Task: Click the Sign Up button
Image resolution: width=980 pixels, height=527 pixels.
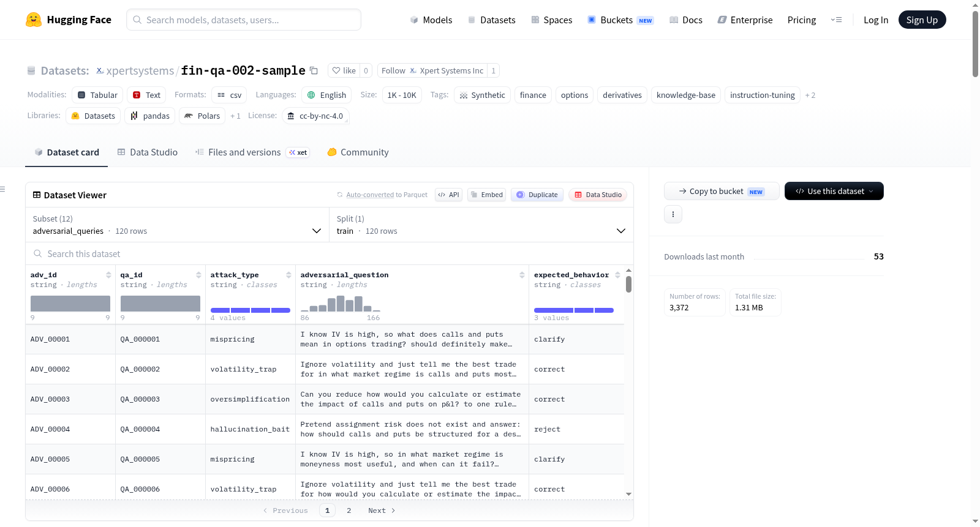Action: [922, 20]
